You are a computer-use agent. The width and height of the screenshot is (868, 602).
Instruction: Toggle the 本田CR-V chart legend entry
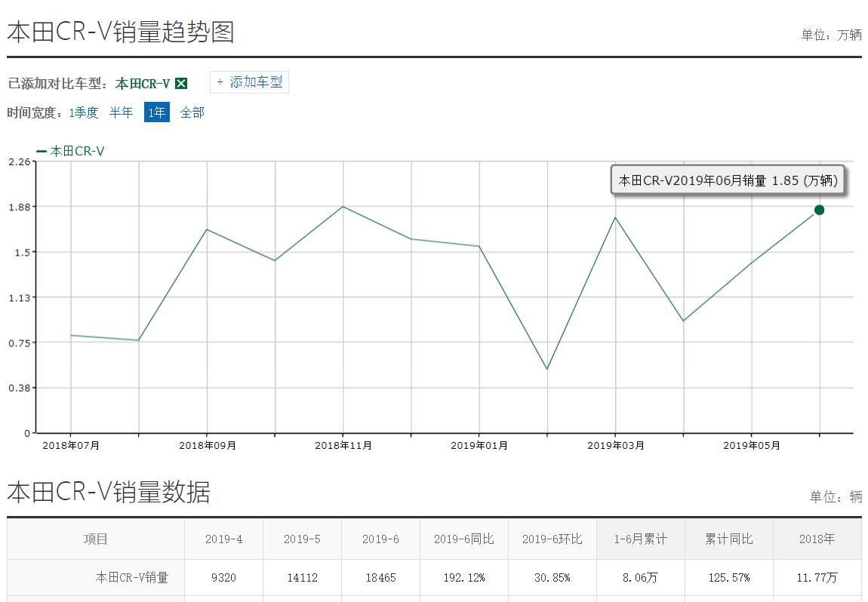pos(70,151)
